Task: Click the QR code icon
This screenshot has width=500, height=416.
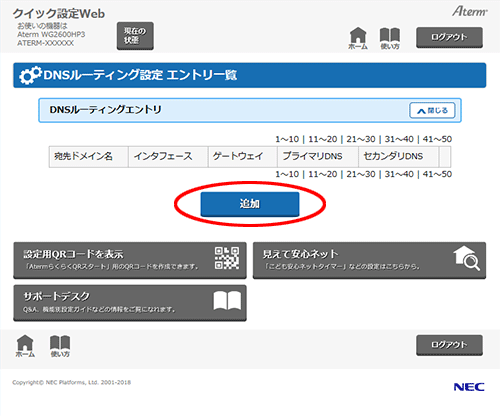Action: pyautogui.click(x=227, y=258)
